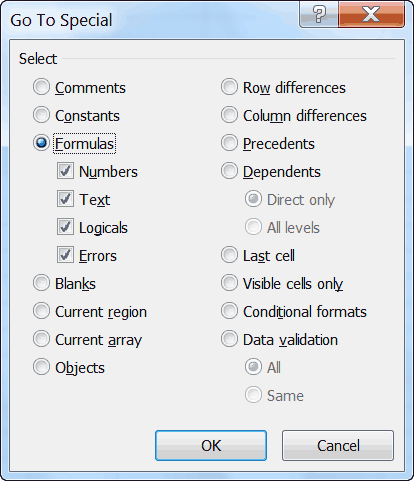The image size is (414, 481).
Task: Choose Column differences radio button
Action: [x=229, y=115]
